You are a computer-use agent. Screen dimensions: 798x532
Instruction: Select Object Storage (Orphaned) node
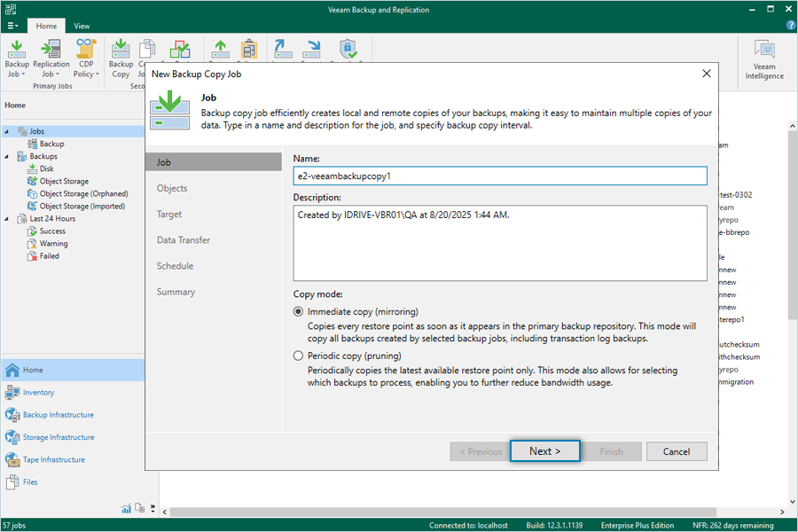tap(83, 193)
